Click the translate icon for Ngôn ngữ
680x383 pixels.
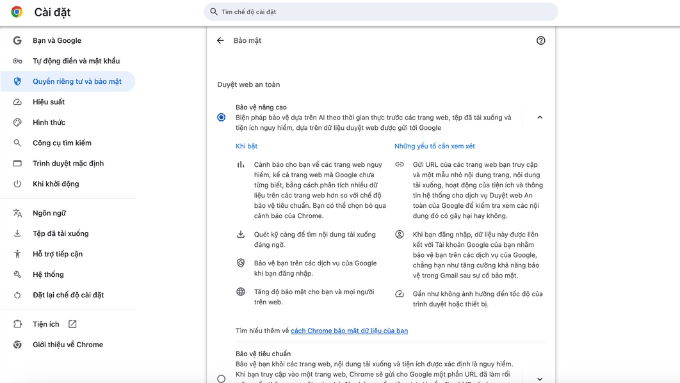[17, 213]
